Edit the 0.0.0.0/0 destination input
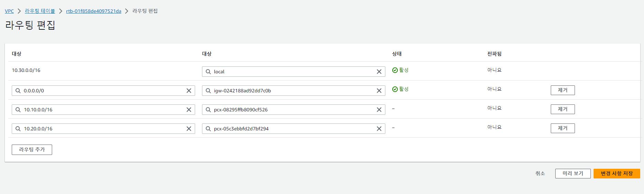 point(103,91)
